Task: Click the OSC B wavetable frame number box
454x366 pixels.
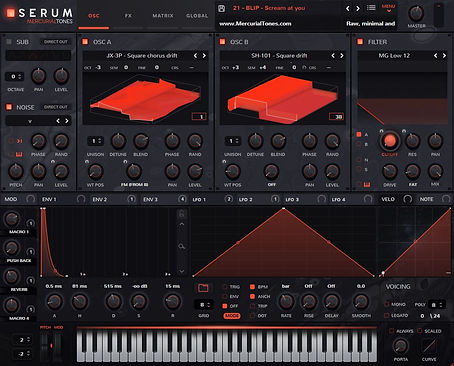Action: [336, 117]
